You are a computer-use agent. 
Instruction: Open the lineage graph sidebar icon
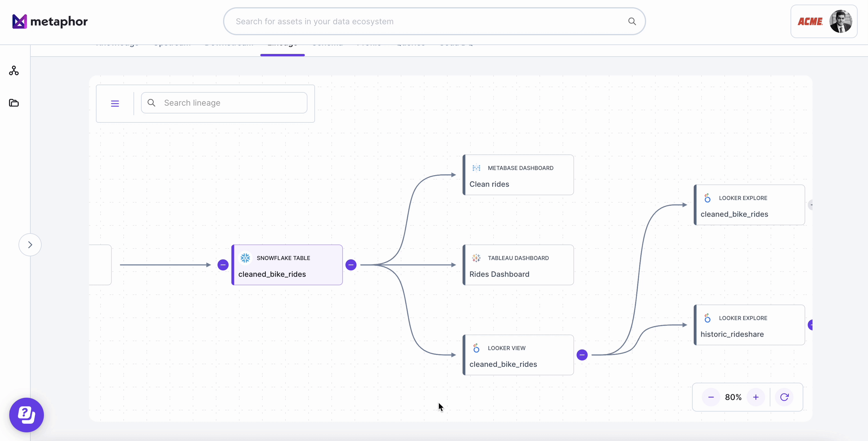pyautogui.click(x=14, y=71)
